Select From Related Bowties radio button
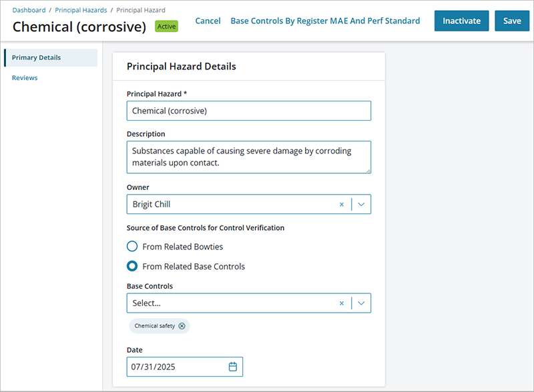Viewport: 534px width, 392px height. click(132, 247)
